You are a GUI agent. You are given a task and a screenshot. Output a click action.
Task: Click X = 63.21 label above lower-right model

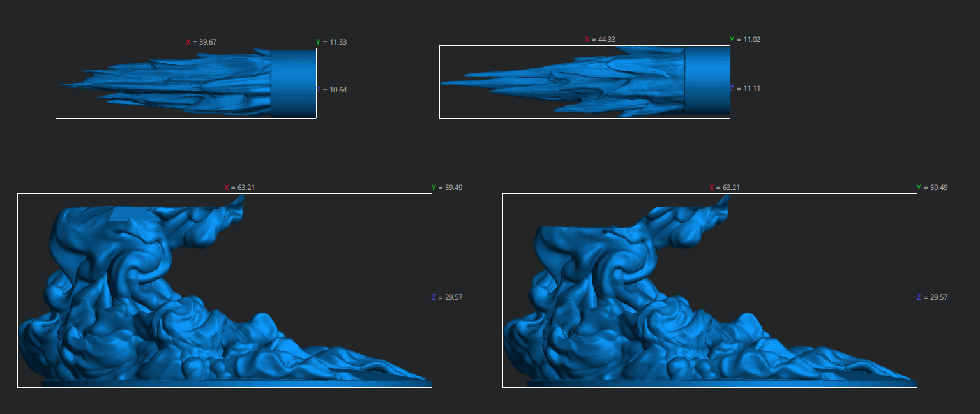(x=725, y=188)
